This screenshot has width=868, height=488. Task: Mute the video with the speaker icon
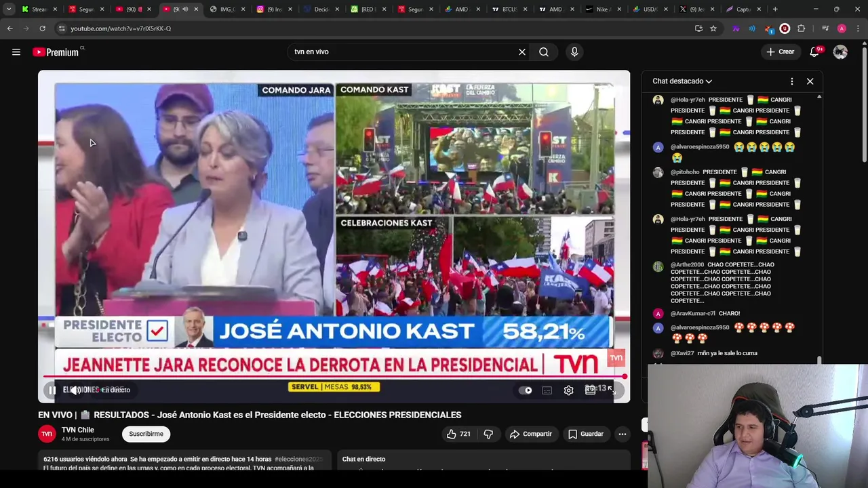76,390
